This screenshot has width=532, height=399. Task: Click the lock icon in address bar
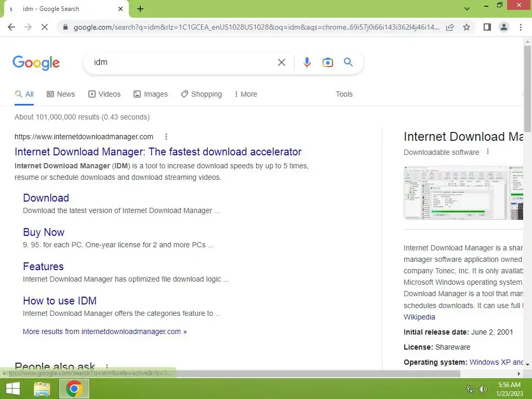pyautogui.click(x=65, y=27)
